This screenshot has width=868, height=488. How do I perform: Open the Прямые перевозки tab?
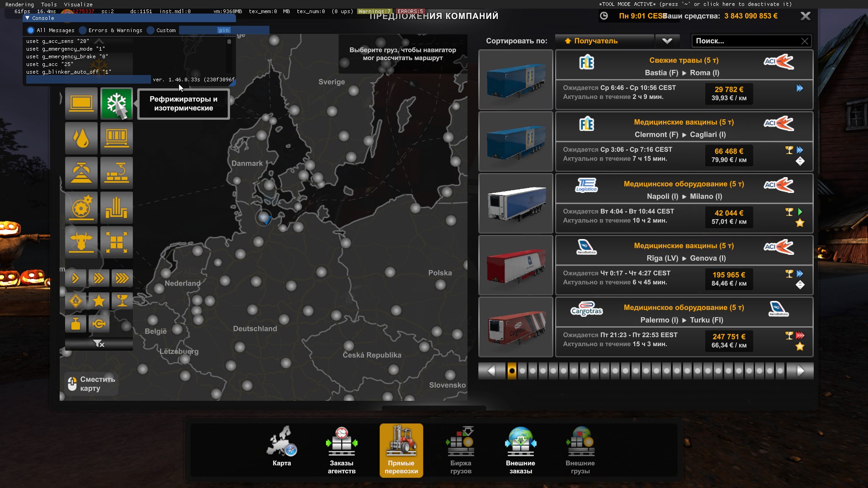tap(401, 450)
